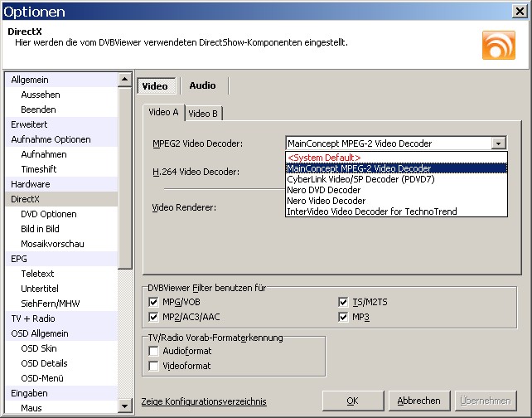Viewport: 532px width, 418px height.
Task: Toggle the TS/M2TS filter checkbox
Action: coord(343,302)
